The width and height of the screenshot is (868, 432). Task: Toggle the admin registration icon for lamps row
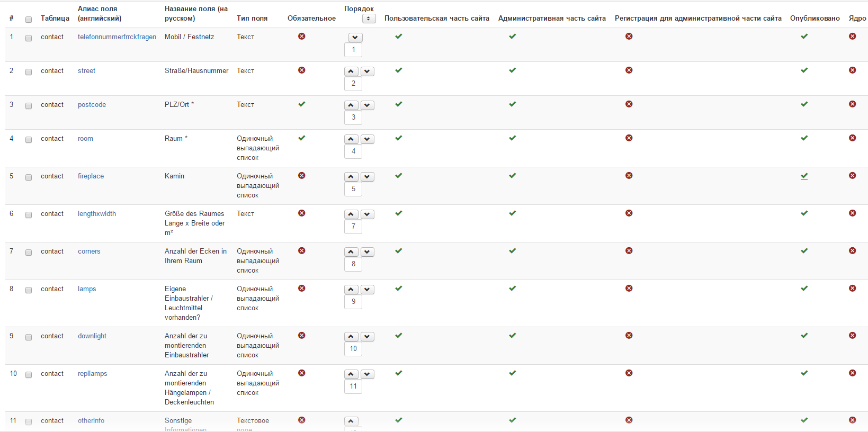(629, 289)
